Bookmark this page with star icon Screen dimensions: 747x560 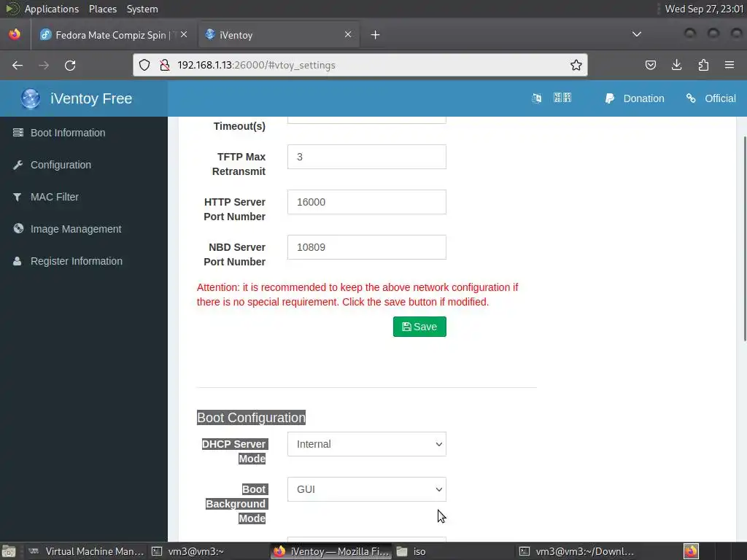(576, 65)
